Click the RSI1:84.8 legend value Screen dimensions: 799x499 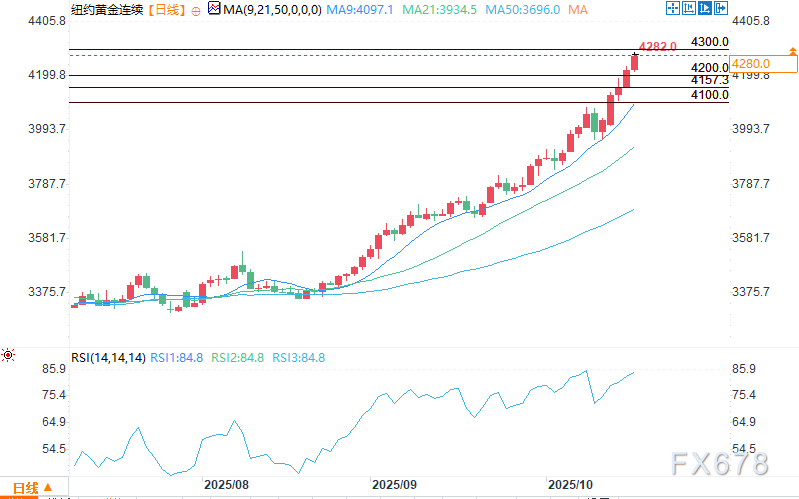click(178, 356)
